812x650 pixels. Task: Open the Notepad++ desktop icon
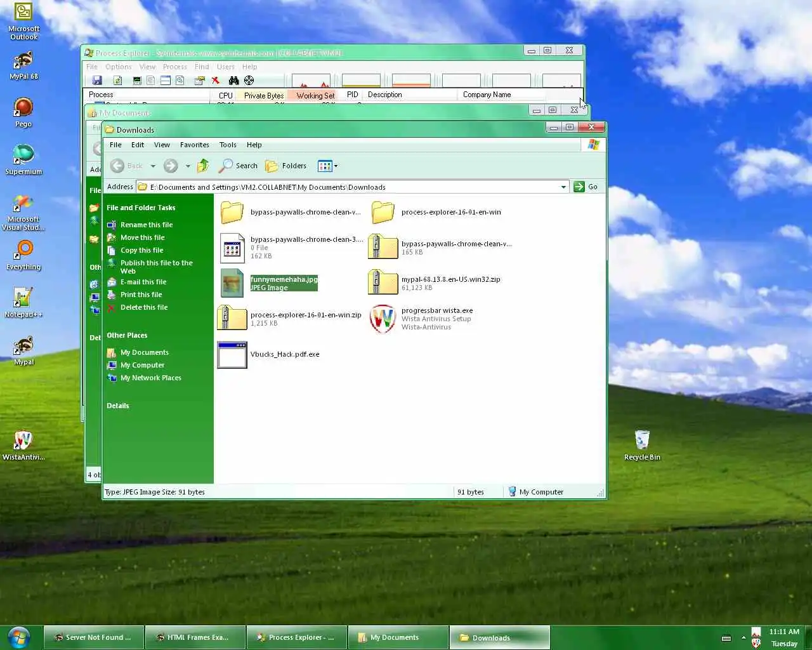23,303
